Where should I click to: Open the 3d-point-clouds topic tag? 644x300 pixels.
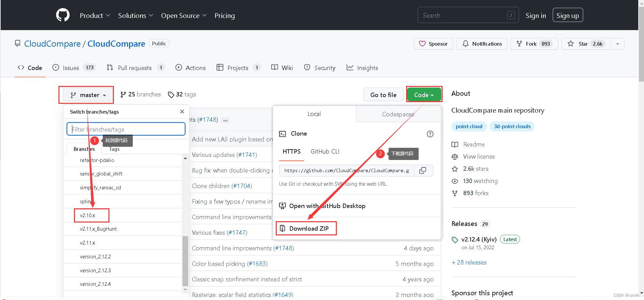(512, 126)
